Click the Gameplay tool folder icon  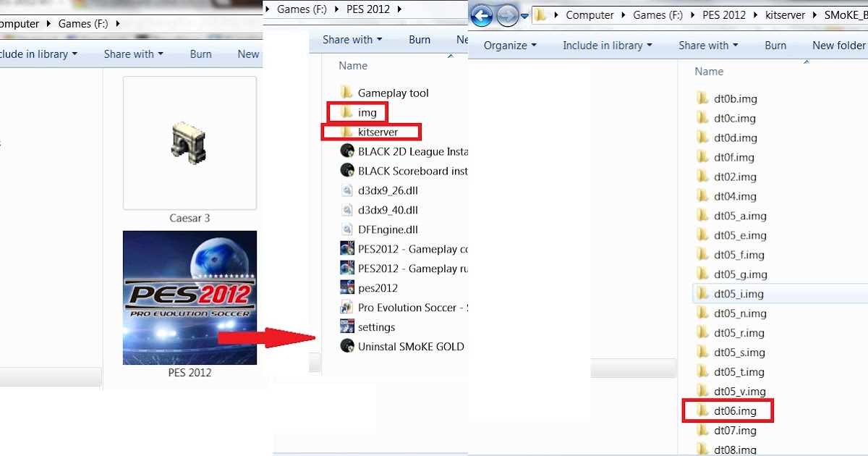[346, 93]
